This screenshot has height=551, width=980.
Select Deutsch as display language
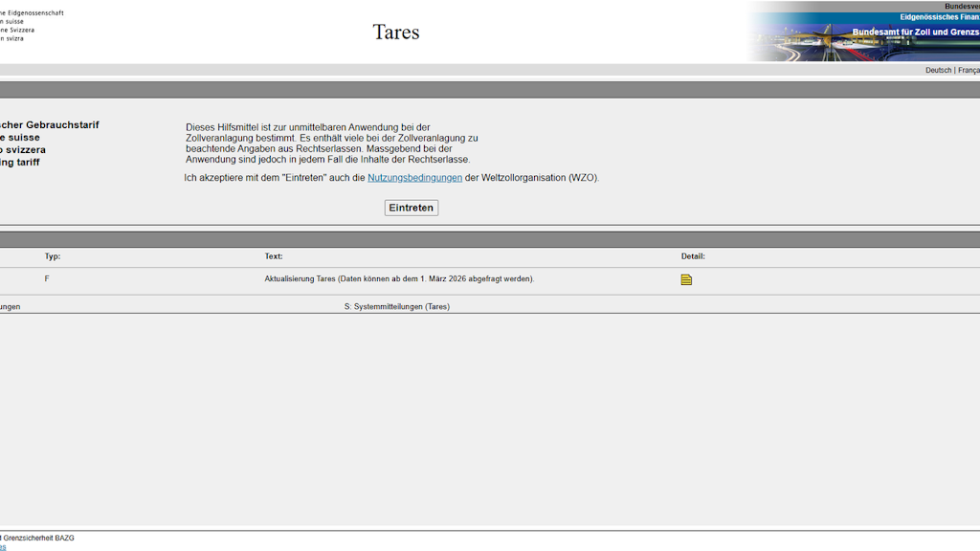tap(938, 69)
